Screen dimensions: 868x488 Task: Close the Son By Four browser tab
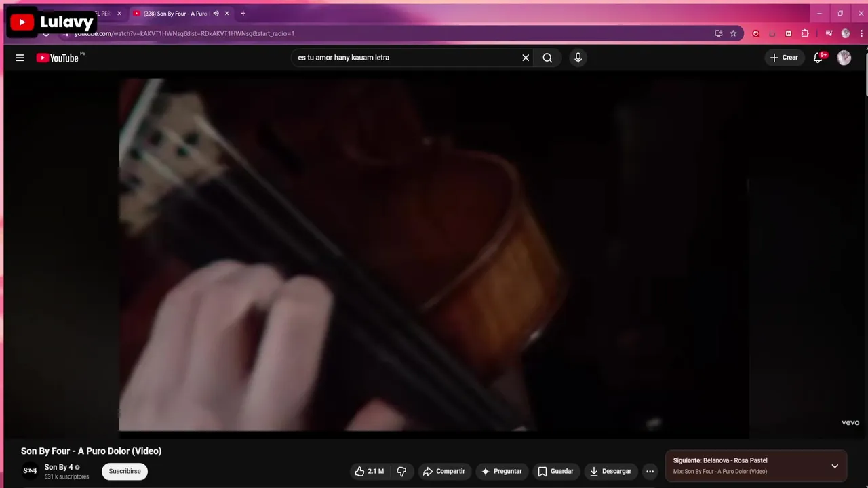point(226,13)
